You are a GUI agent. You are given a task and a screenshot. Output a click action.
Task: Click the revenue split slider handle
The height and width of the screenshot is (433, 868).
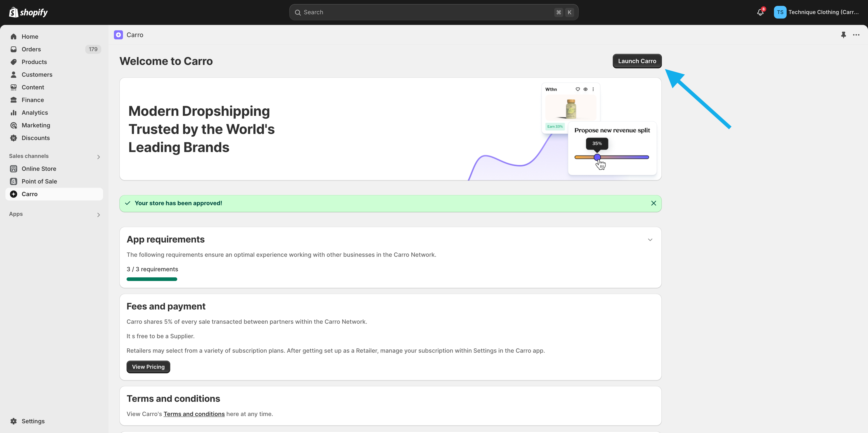point(597,157)
